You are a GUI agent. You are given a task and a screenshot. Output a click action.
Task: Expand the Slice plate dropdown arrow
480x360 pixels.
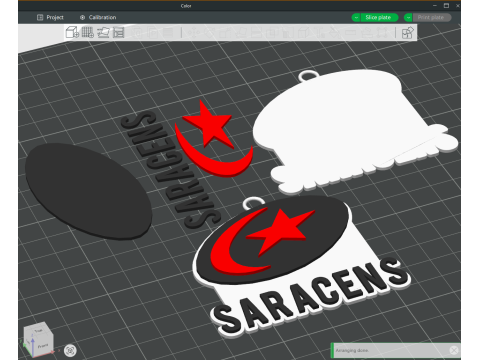tap(356, 17)
